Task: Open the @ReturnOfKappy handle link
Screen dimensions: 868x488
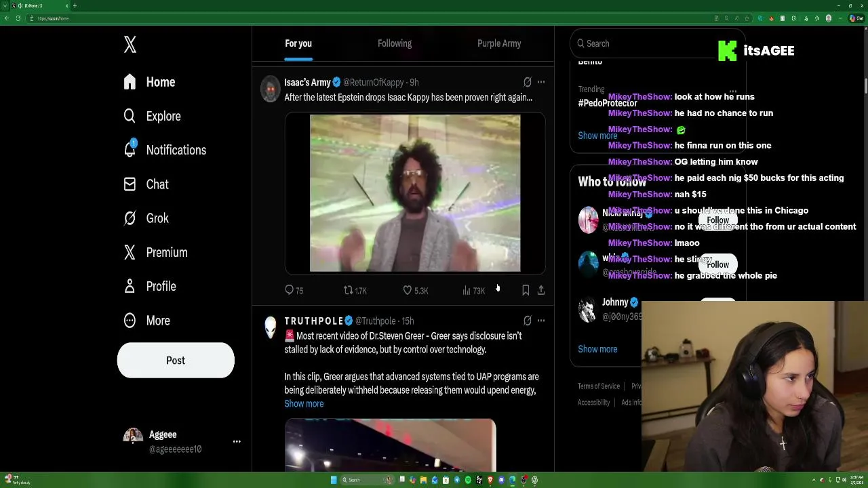Action: [x=373, y=82]
